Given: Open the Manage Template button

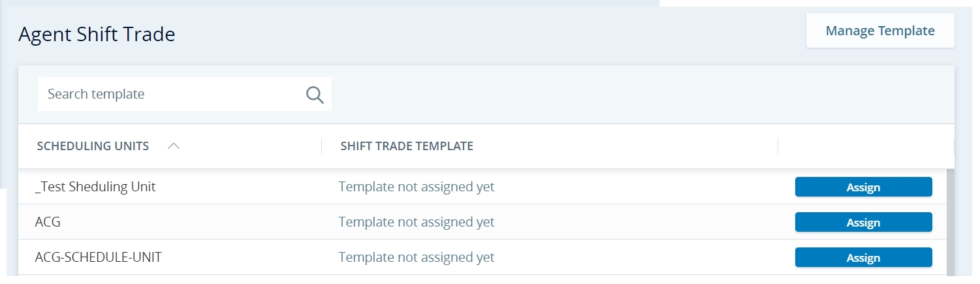Looking at the screenshot, I should pos(880,31).
